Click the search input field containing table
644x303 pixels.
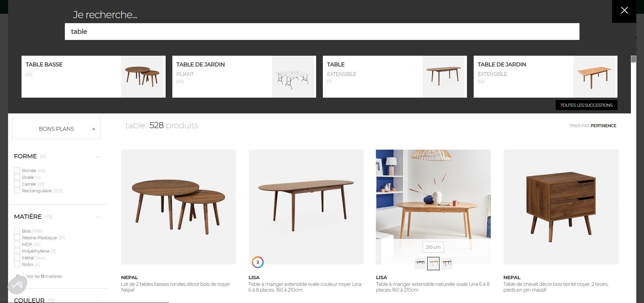322,32
